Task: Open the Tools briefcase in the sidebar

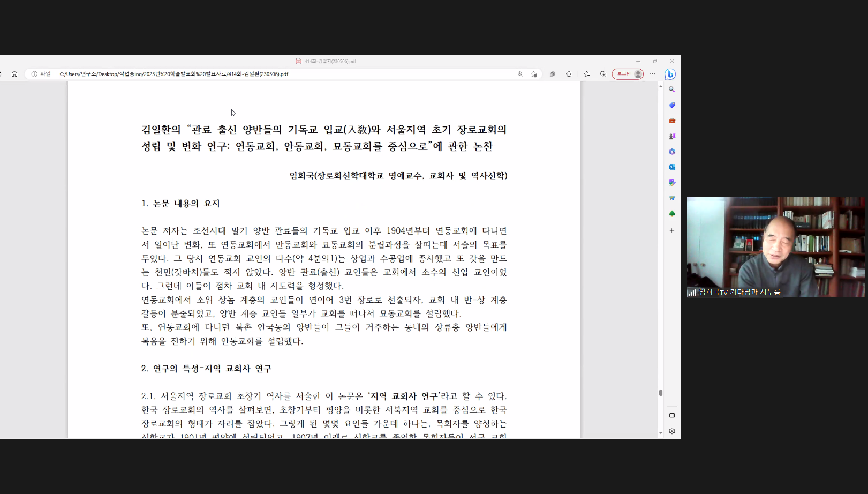Action: [672, 121]
